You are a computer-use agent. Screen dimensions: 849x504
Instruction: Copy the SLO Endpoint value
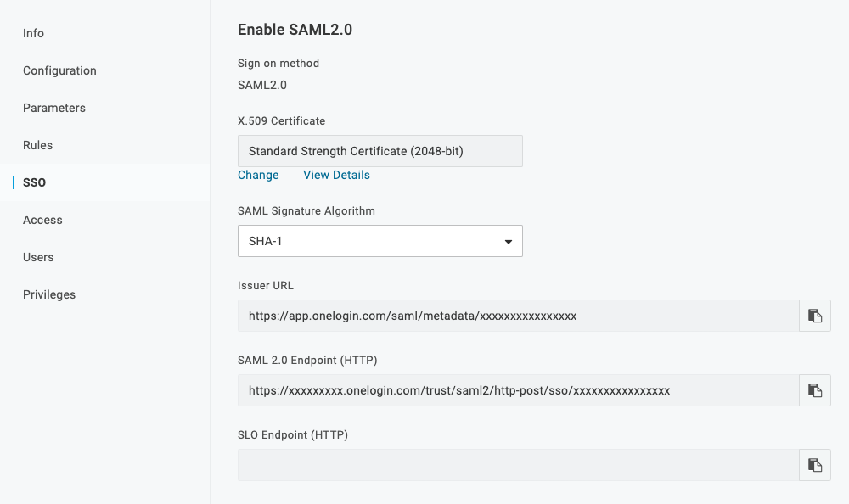point(815,465)
